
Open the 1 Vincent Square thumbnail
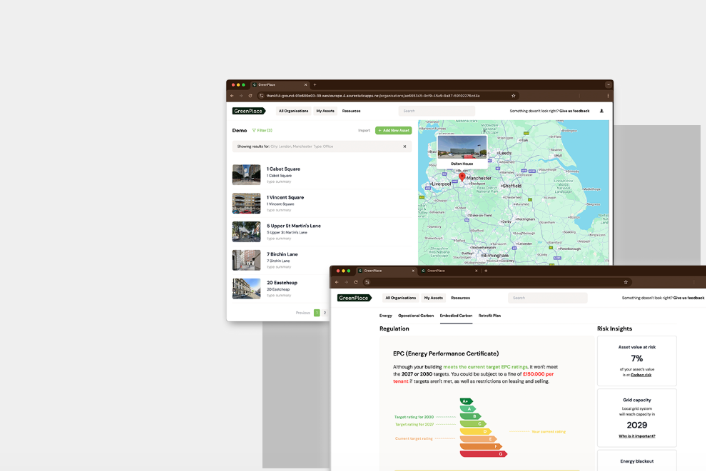pos(246,203)
